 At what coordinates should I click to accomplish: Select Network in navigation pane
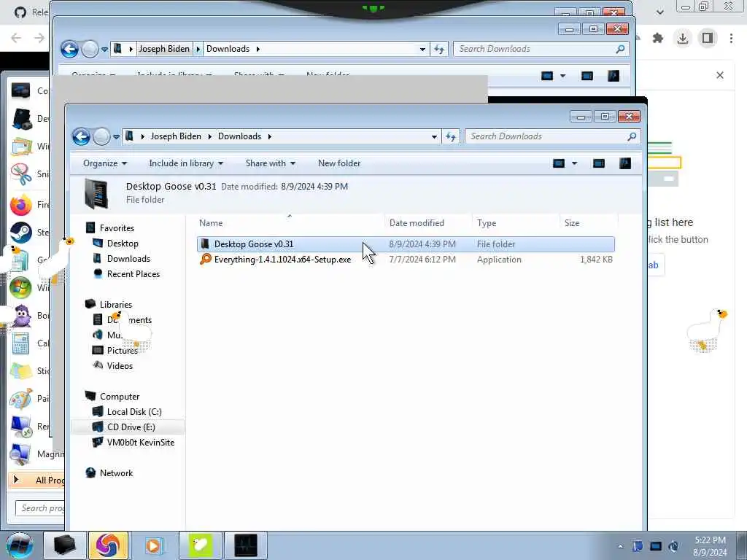coord(116,472)
